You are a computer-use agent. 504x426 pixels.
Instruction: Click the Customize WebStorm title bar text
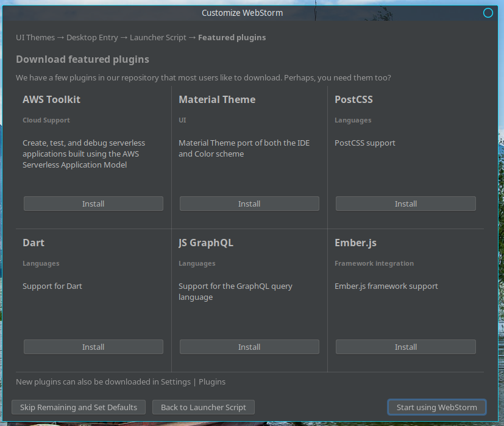[x=243, y=13]
